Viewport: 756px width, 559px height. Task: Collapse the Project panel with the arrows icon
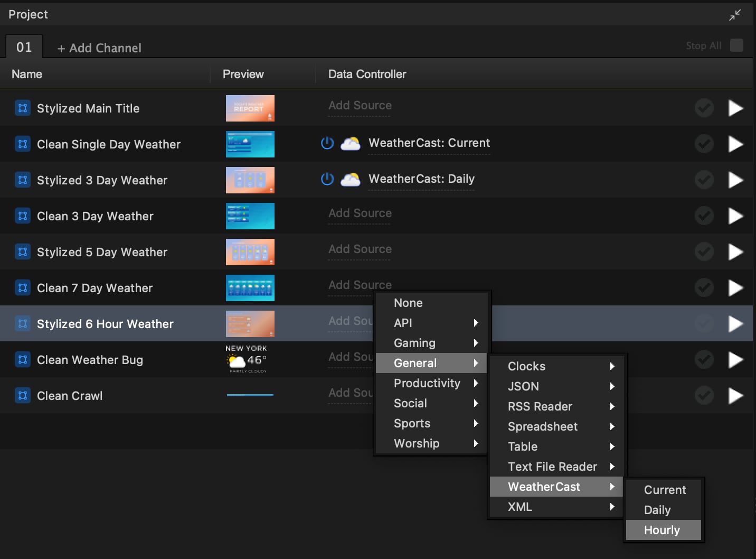(x=735, y=15)
